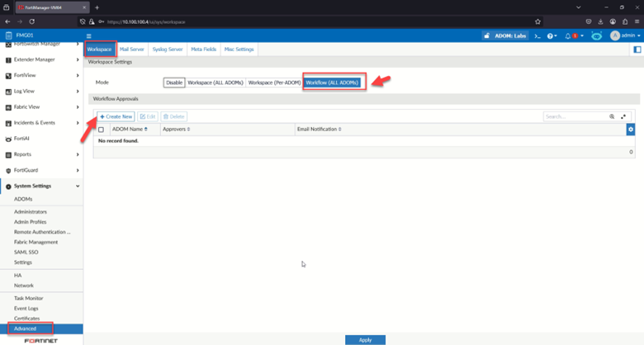The height and width of the screenshot is (345, 644).
Task: Click the Apply button
Action: tap(365, 340)
